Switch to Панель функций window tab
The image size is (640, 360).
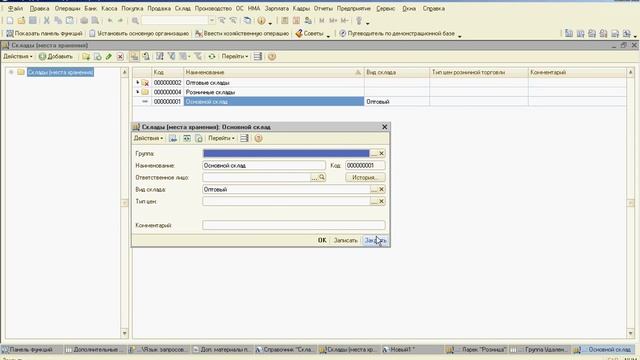click(31, 350)
